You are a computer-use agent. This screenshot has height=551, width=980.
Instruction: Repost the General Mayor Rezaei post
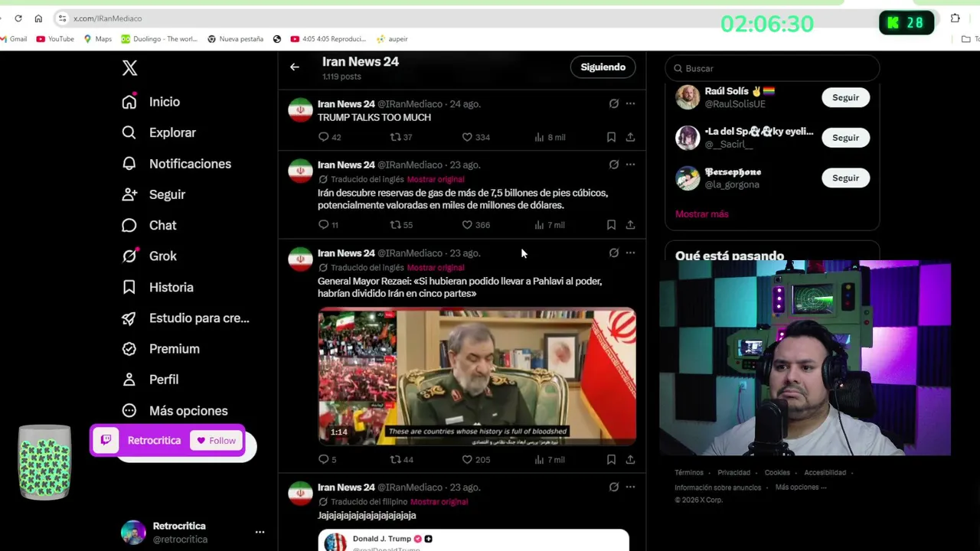395,459
